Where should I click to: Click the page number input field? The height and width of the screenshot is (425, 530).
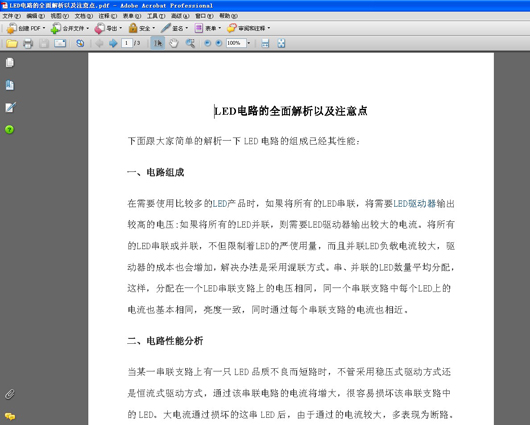point(127,43)
